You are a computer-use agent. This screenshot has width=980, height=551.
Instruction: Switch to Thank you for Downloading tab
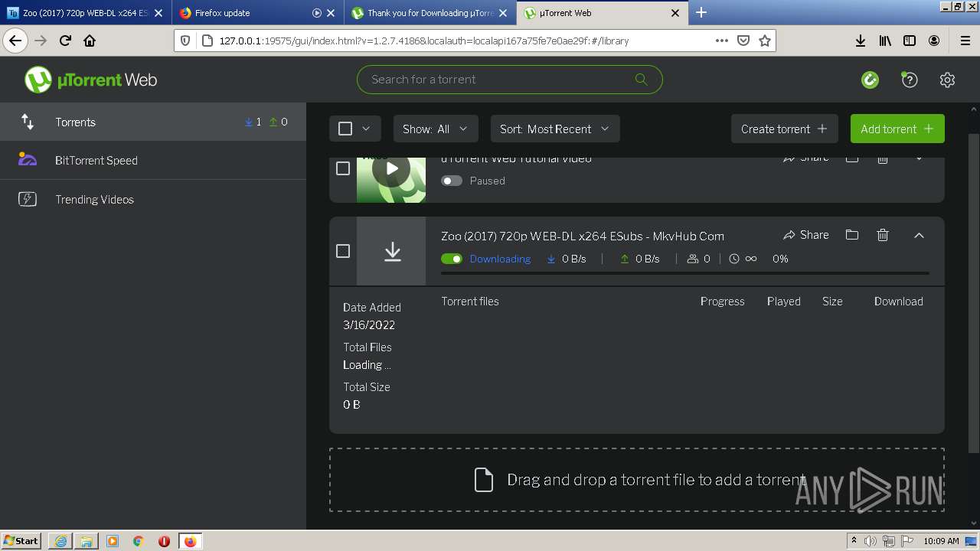click(x=430, y=13)
